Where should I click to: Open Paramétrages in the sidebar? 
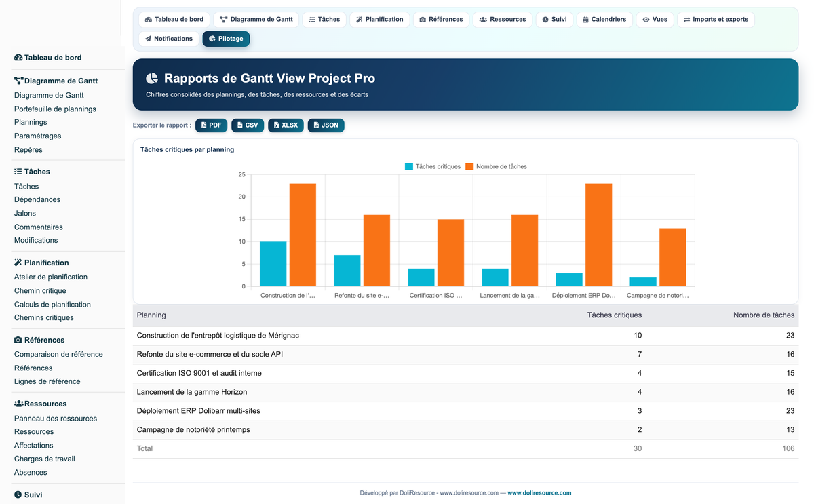click(x=37, y=136)
